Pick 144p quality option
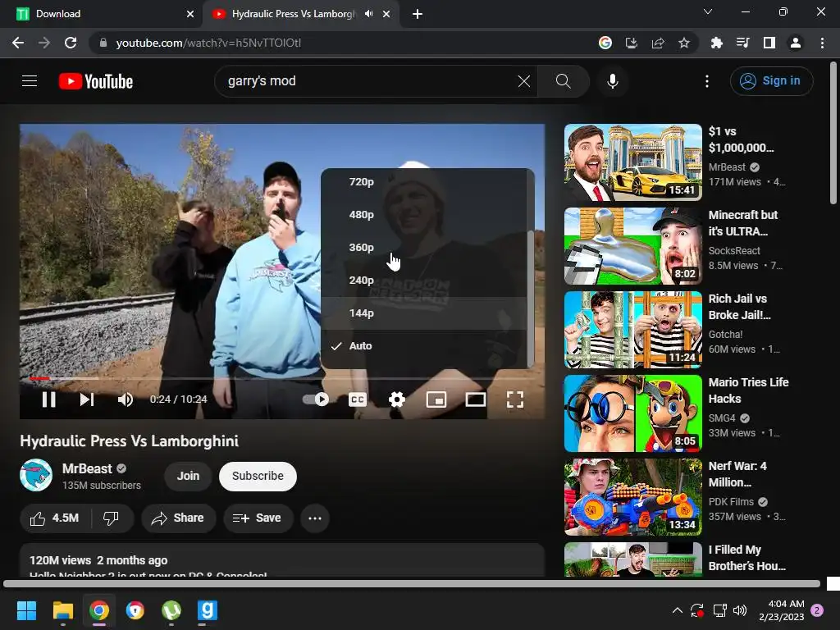This screenshot has height=630, width=840. pyautogui.click(x=424, y=313)
